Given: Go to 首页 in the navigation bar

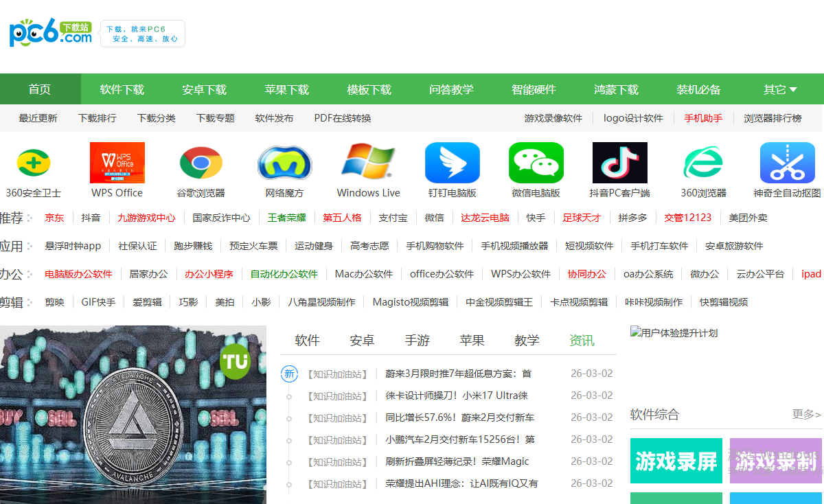Looking at the screenshot, I should click(x=40, y=89).
